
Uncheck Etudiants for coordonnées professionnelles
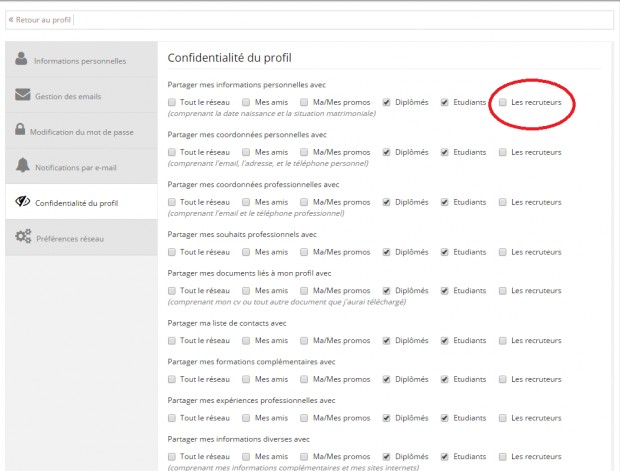click(x=444, y=202)
